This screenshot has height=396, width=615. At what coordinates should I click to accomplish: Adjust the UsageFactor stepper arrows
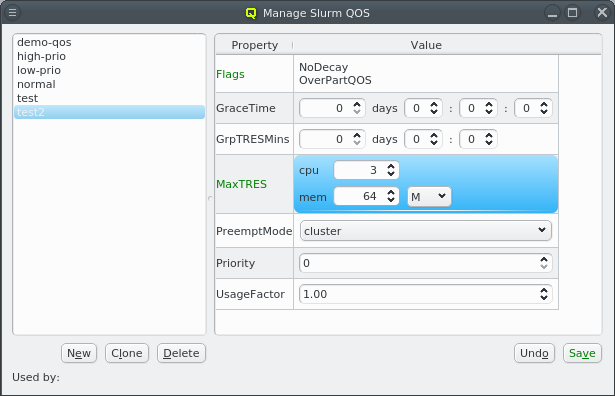point(544,294)
